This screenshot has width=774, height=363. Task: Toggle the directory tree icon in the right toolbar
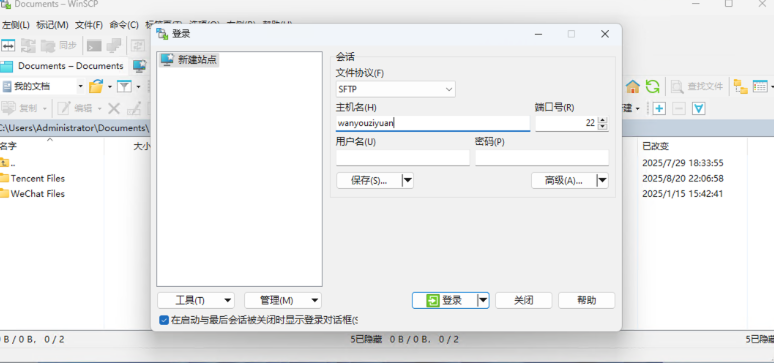740,86
